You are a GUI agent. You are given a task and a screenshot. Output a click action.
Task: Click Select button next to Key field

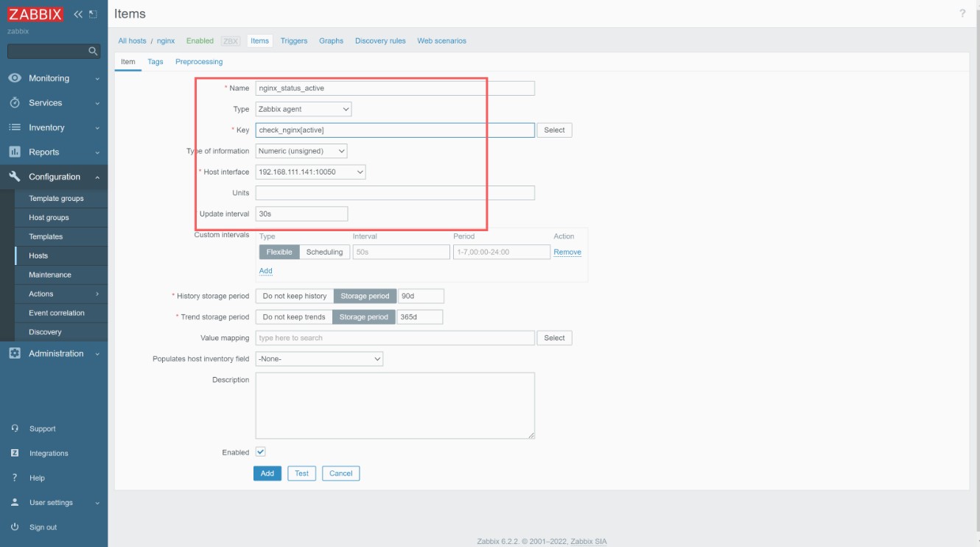tap(554, 130)
